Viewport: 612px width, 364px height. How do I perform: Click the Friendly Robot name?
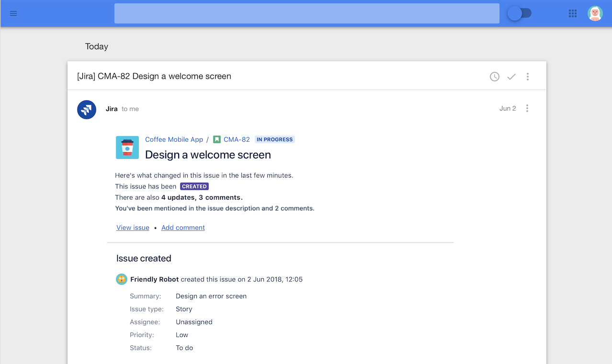[x=154, y=279]
